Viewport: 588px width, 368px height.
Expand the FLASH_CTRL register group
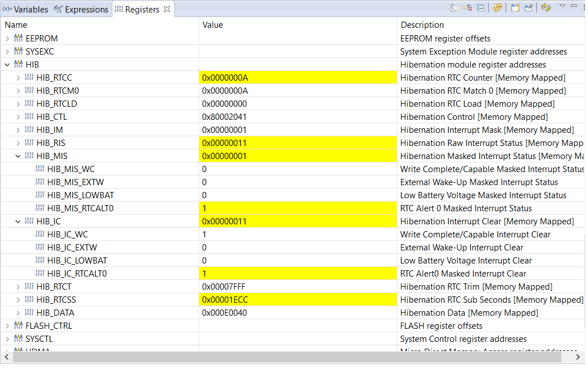tap(7, 326)
